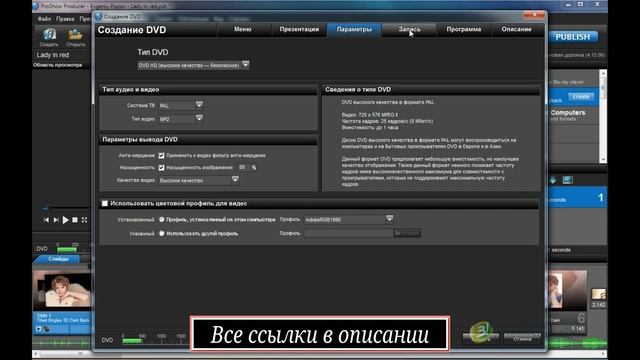Click the Создать button in DVD dialog
640x360 pixels.
point(481,338)
